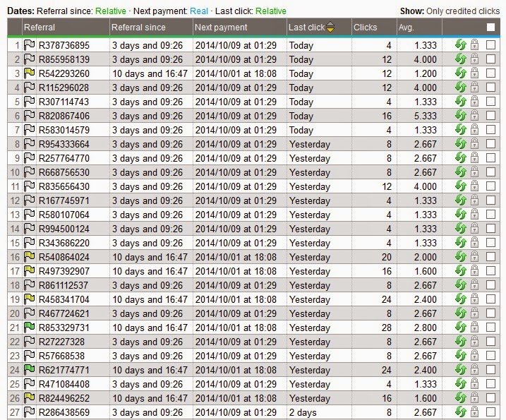
Task: Click the Clicks value 20
Action: pos(387,257)
